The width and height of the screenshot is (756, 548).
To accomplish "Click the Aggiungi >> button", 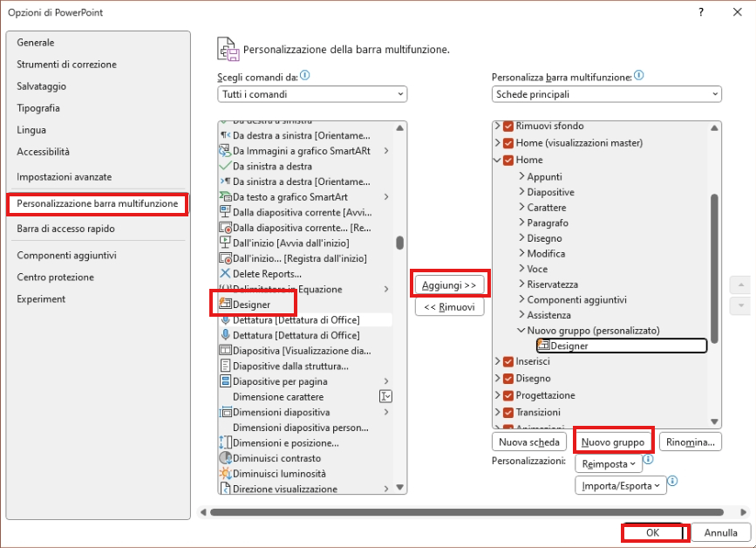I will (449, 285).
